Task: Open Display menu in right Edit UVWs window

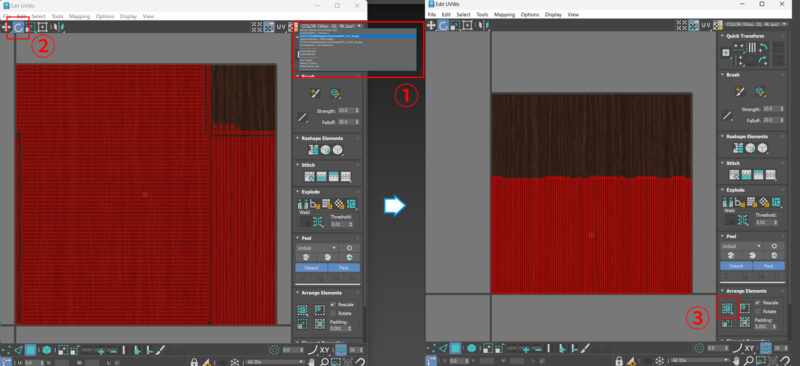Action: pos(553,15)
